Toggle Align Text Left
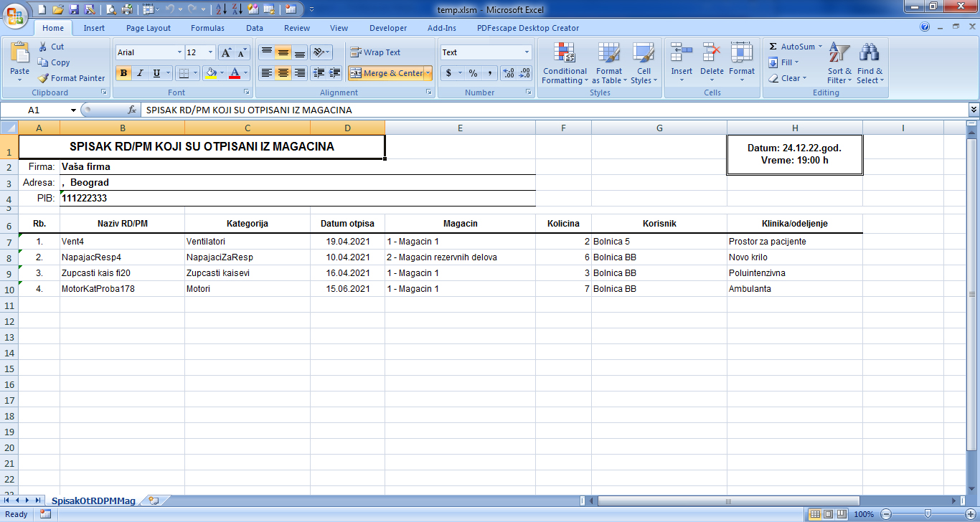The height and width of the screenshot is (522, 980). tap(267, 73)
